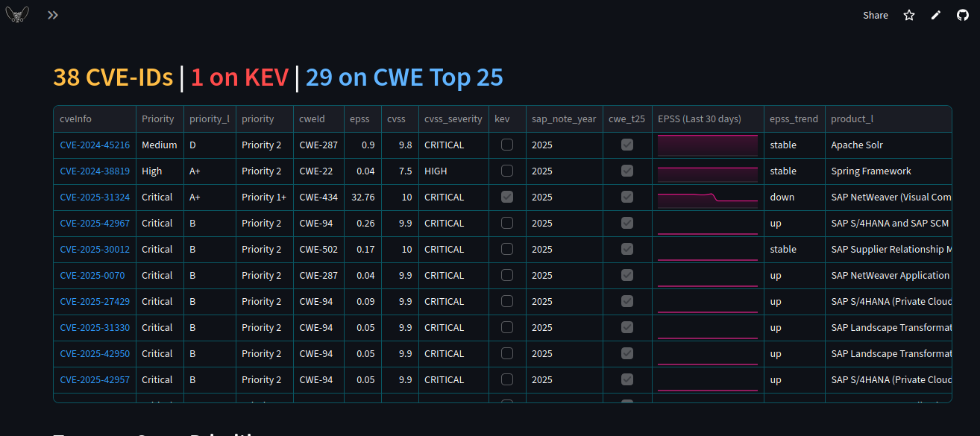Select the 'CWE-502' cell
Screen dimensions: 980x436
318,249
